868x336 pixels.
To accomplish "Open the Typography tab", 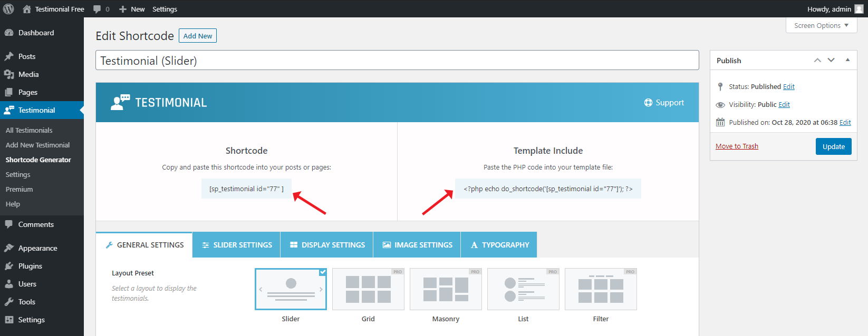I will coord(499,245).
